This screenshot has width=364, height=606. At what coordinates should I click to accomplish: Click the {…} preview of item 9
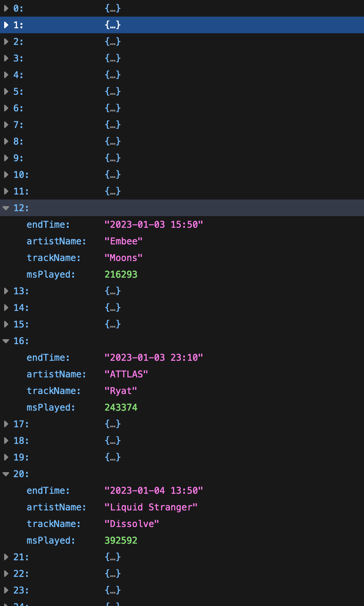(113, 158)
